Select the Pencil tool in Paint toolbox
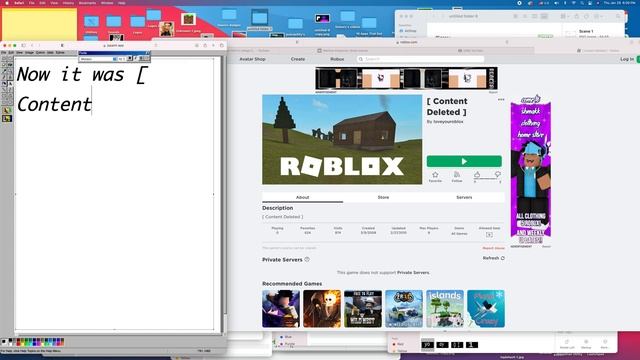This screenshot has width=640, height=360. pos(4,78)
